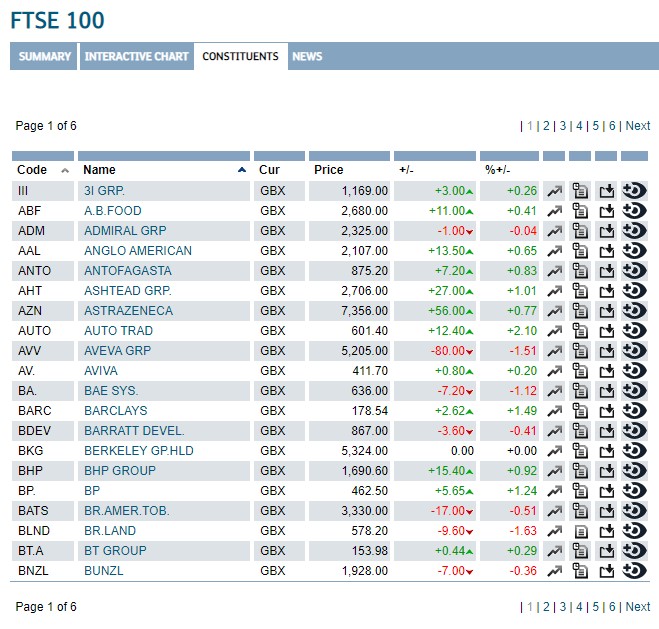Select the BATS code cell

33,511
